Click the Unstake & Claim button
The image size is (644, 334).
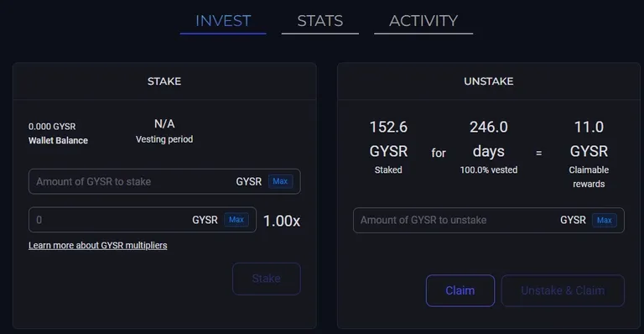[563, 290]
